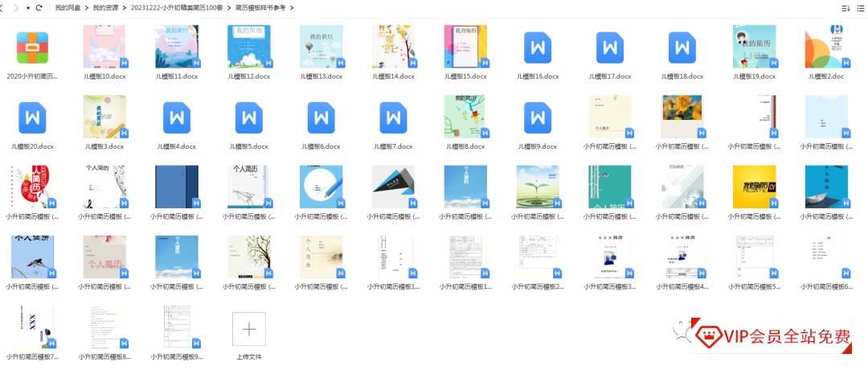Click the JL模板11.docx file name
Screen dimensions: 868x370
[x=177, y=76]
